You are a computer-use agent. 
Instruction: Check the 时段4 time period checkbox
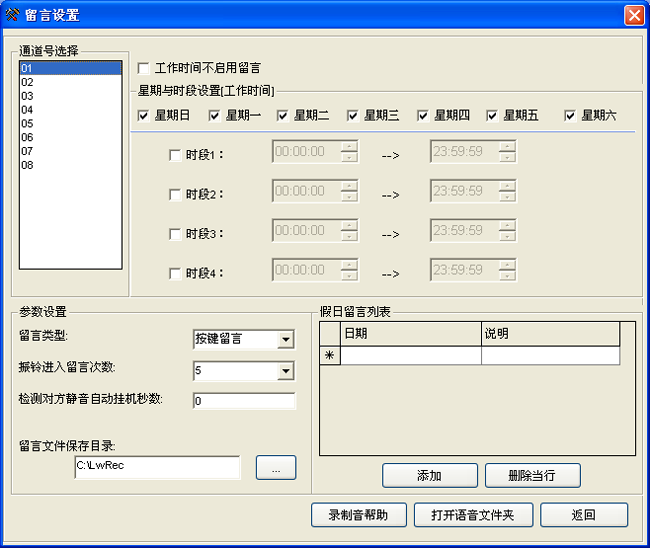[176, 273]
